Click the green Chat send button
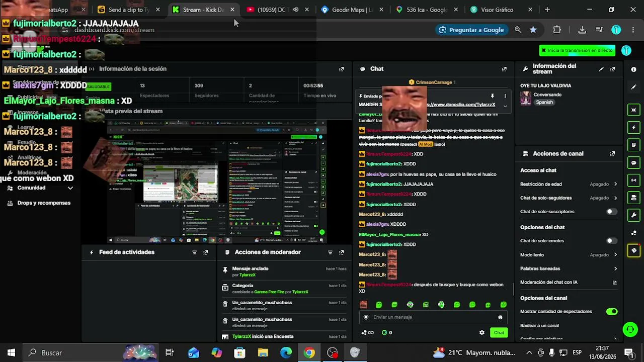This screenshot has height=362, width=644. (499, 332)
